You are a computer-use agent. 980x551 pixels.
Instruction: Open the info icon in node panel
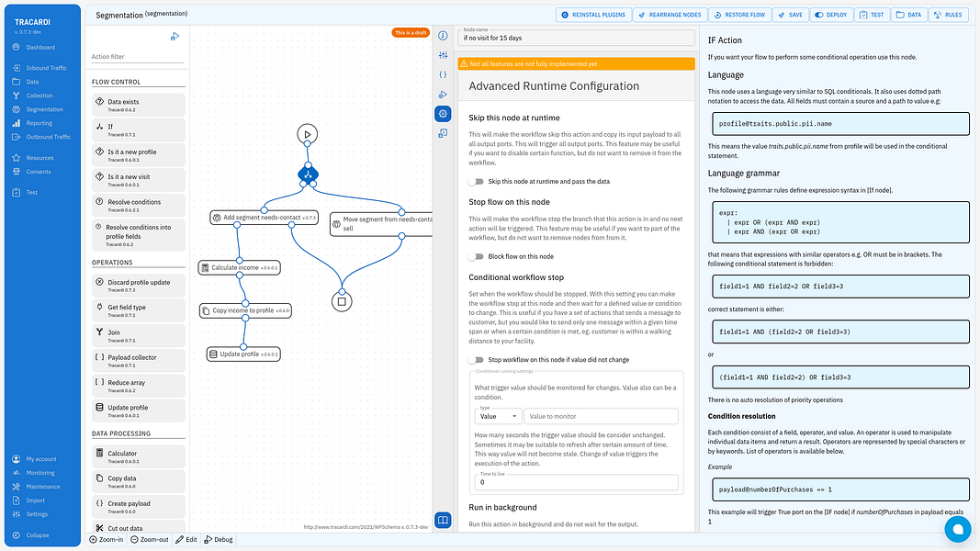[443, 36]
